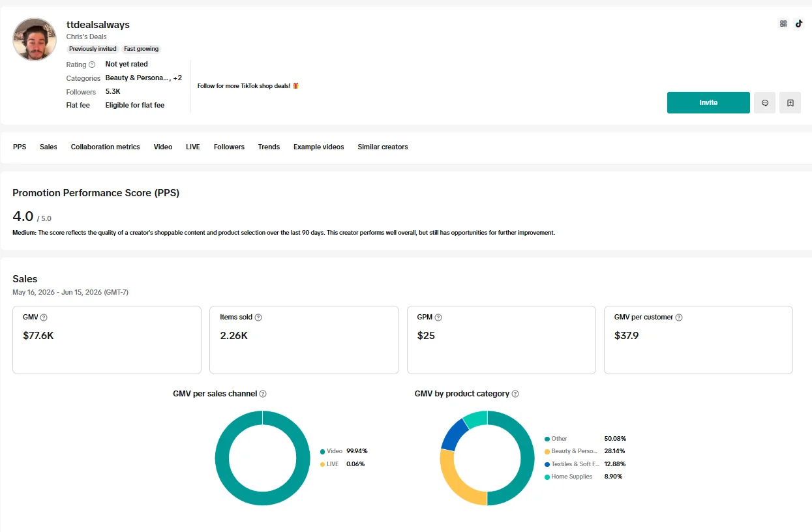Click the GMV per sales channel donut chart

pos(262,458)
